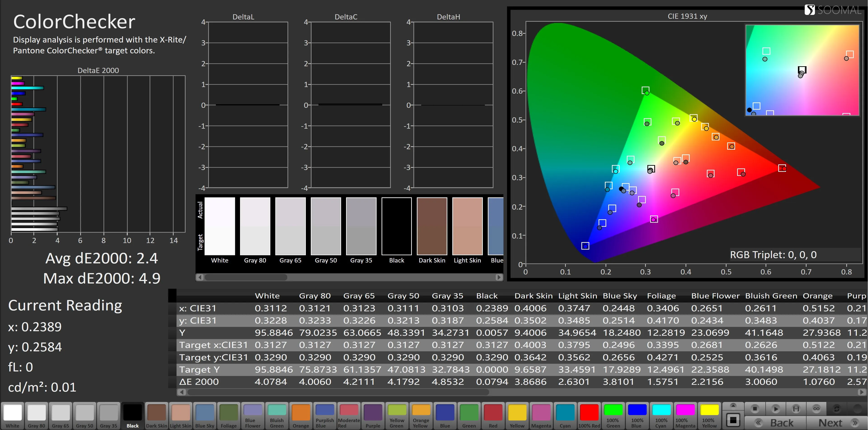
Task: Select the Gray 50 swatch in the bottom strip
Action: pyautogui.click(x=84, y=416)
